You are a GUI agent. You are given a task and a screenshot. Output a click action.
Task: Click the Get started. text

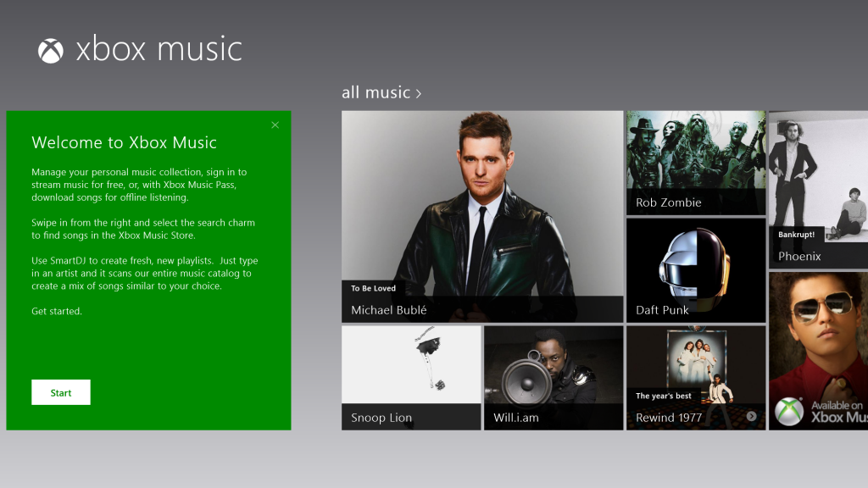57,311
